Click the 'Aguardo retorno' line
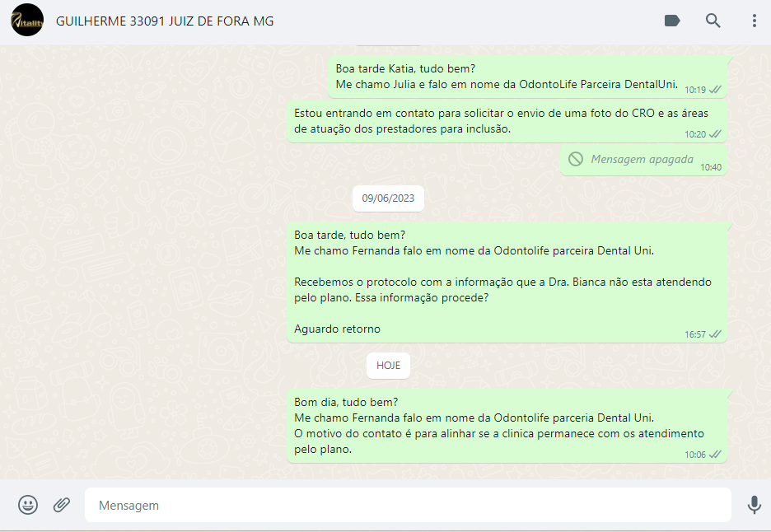771x532 pixels. pos(338,329)
